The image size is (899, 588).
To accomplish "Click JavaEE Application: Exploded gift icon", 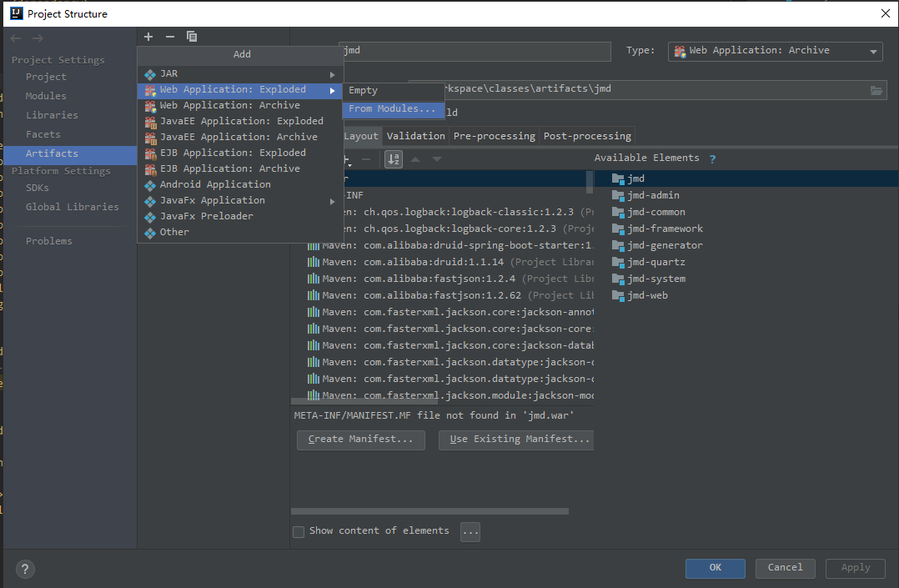I will pos(150,122).
